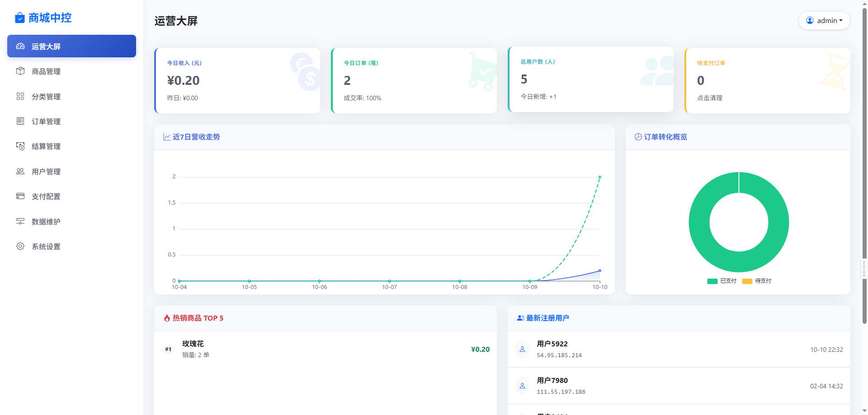Click IP address 111.55.197.186

(x=561, y=392)
